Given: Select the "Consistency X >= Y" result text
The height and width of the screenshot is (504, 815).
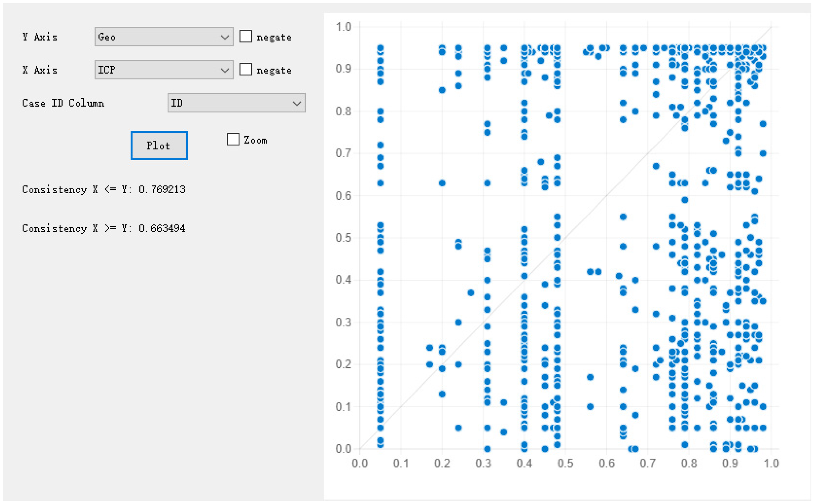Looking at the screenshot, I should pos(103,228).
